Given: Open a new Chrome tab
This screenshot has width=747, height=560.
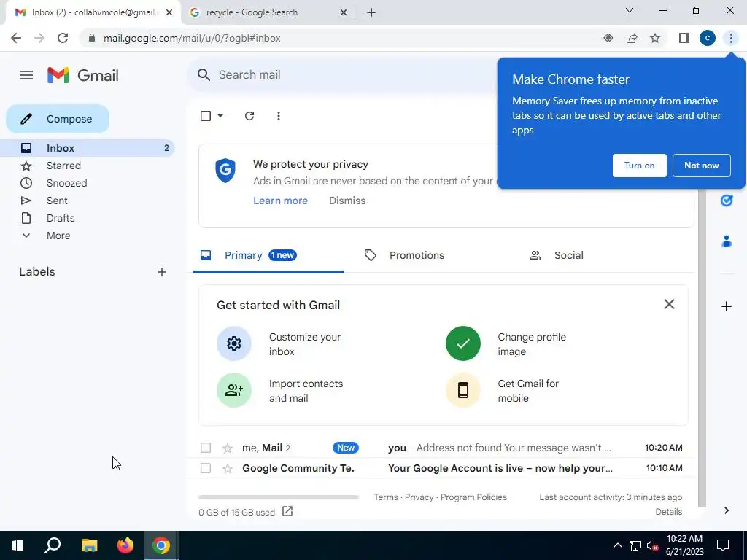Looking at the screenshot, I should pyautogui.click(x=371, y=12).
